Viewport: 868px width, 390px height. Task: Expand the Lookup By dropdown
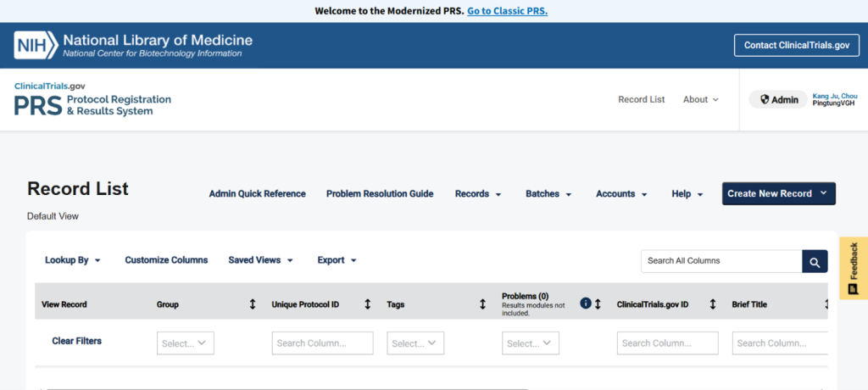click(73, 259)
